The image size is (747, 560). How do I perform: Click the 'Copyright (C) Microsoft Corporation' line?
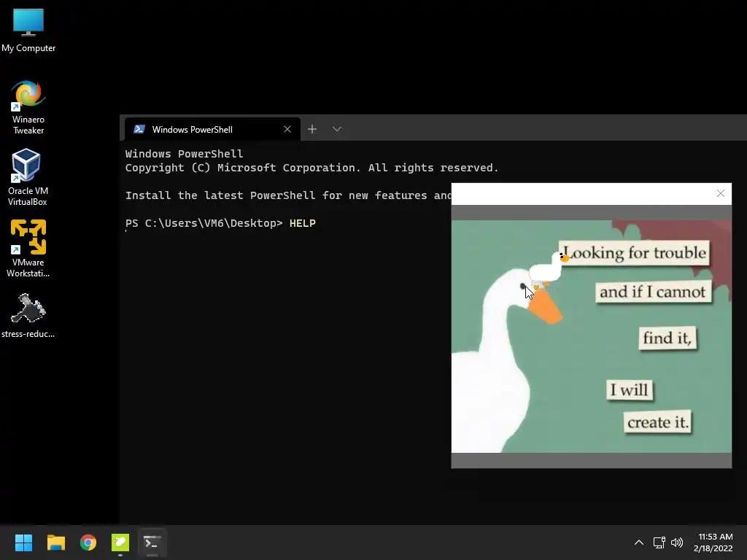[312, 168]
